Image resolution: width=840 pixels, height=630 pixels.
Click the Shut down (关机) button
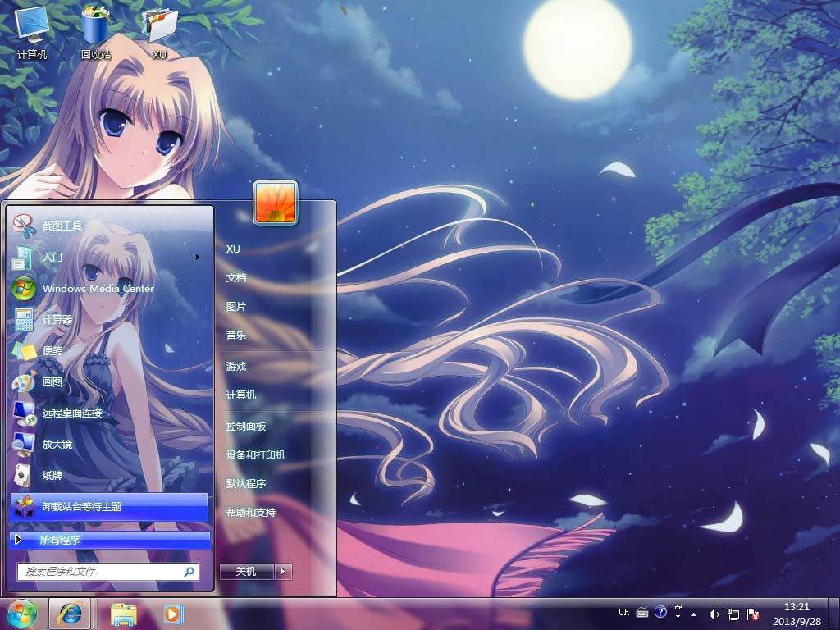(x=246, y=571)
